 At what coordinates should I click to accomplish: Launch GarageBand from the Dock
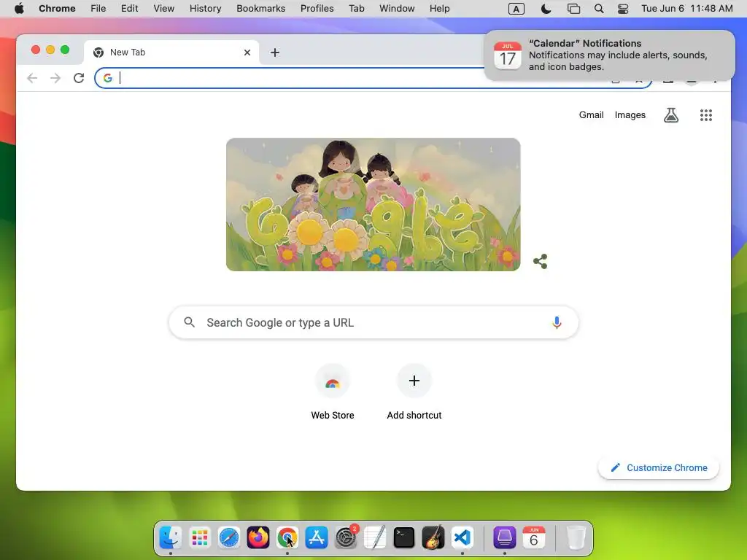click(x=433, y=538)
